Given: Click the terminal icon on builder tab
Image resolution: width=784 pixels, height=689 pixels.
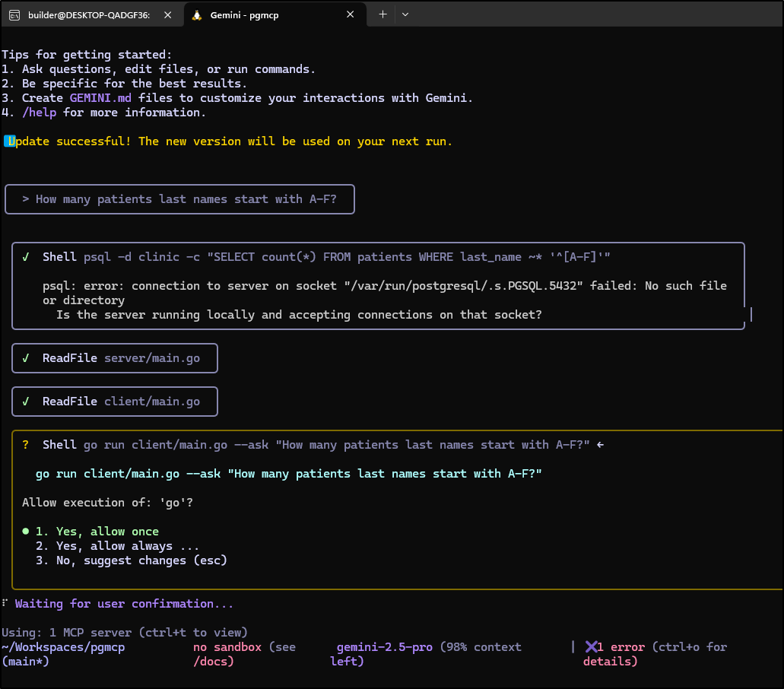Looking at the screenshot, I should point(14,15).
